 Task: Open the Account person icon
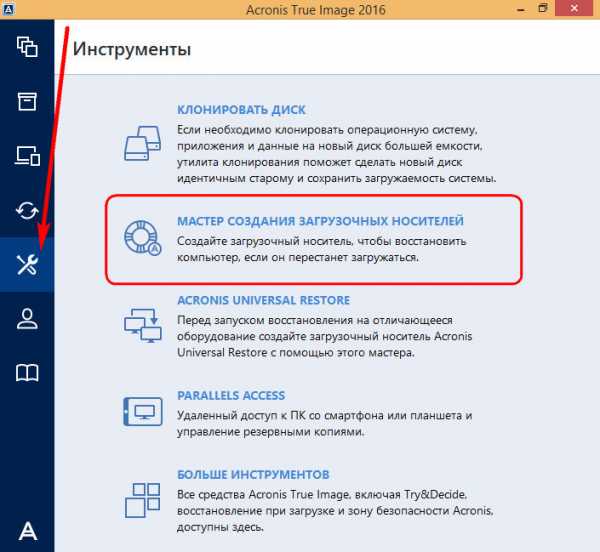[x=27, y=319]
